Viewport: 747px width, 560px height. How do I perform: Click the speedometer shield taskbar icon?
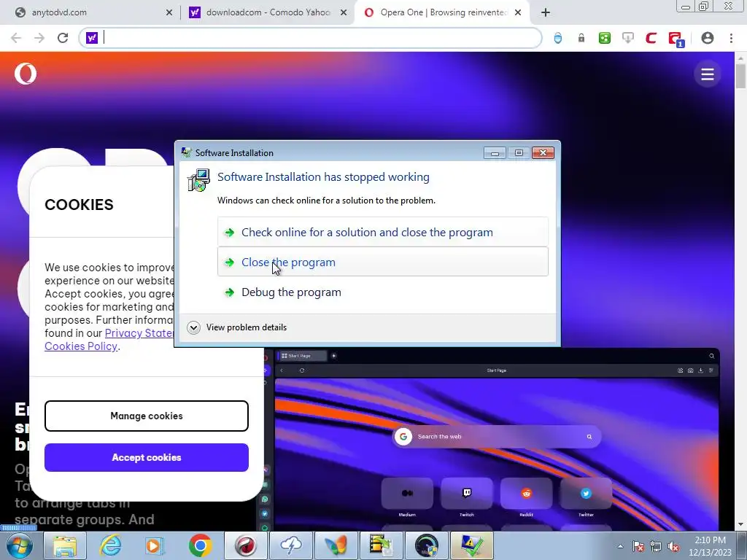point(426,545)
